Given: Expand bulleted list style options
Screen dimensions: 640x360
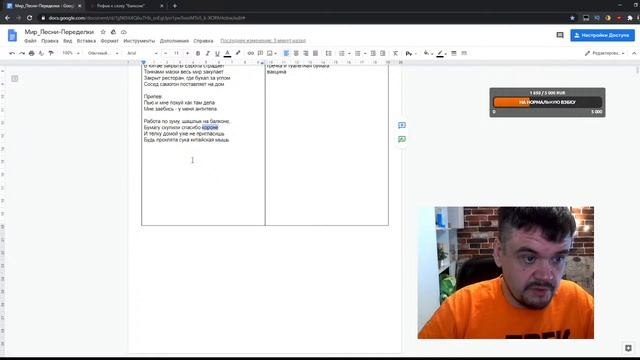Looking at the screenshot, I should click(x=365, y=53).
